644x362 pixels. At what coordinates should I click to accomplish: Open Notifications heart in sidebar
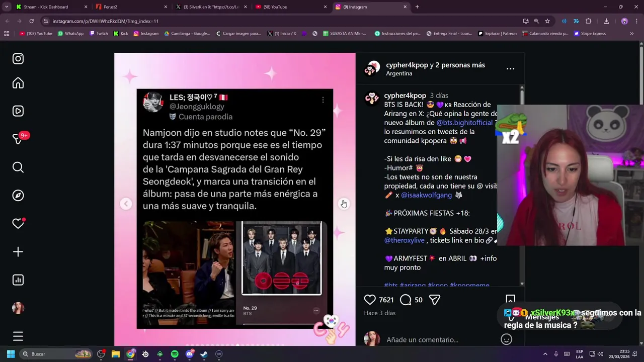[x=18, y=224]
